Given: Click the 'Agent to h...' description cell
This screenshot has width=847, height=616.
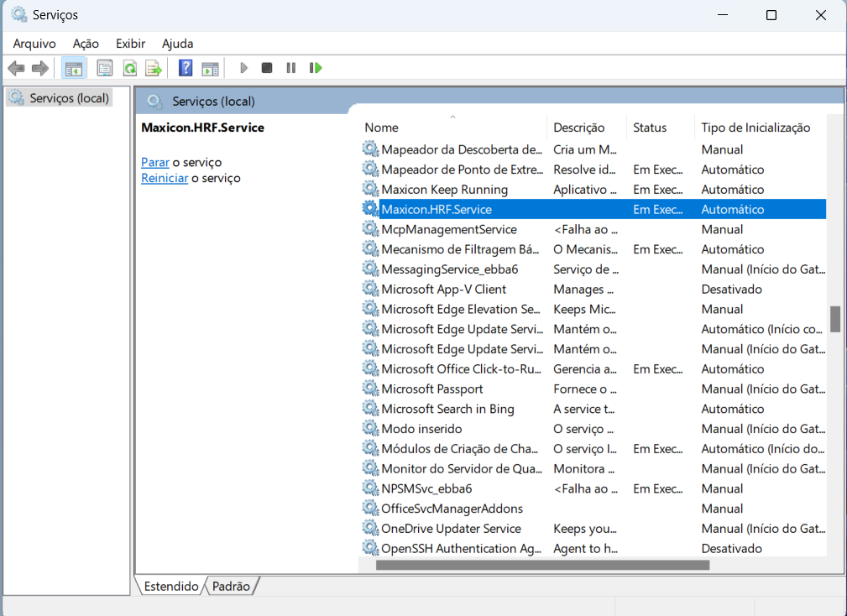Looking at the screenshot, I should click(x=586, y=549).
